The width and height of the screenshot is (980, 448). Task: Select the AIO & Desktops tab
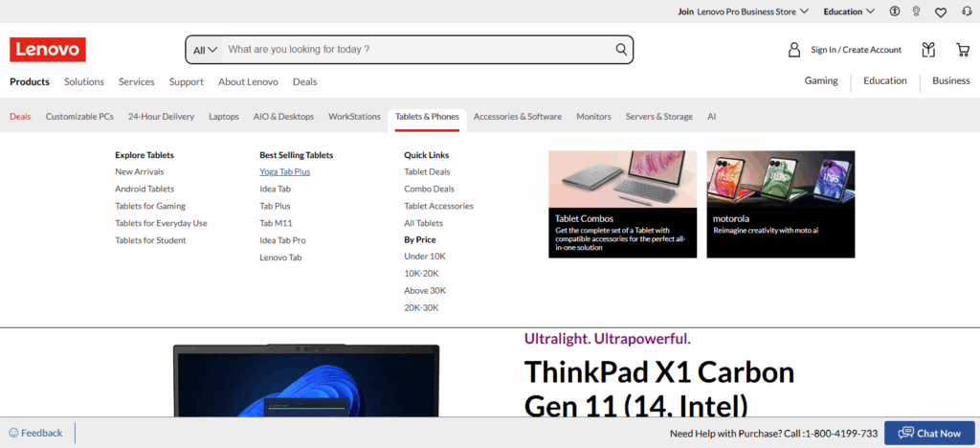(283, 116)
